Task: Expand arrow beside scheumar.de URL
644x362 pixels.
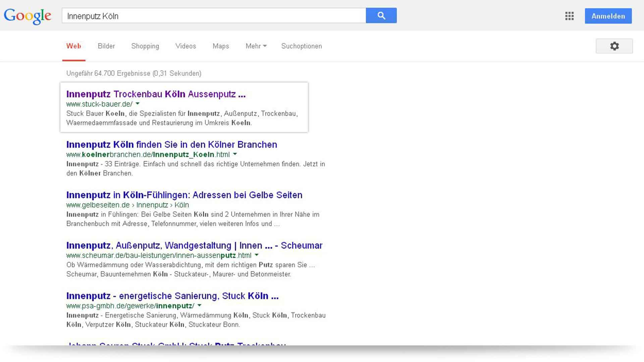Action: pos(257,255)
